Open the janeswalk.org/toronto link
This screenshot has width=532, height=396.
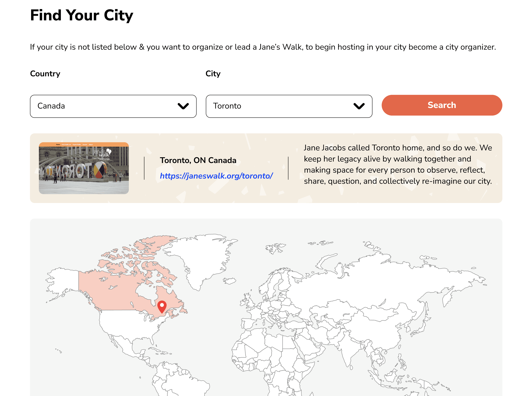[x=216, y=176]
